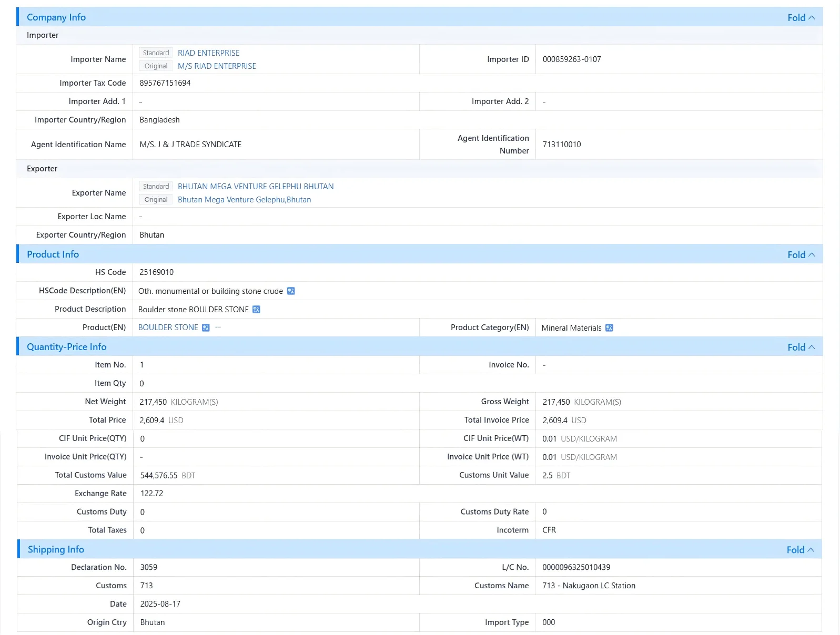This screenshot has height=635, width=840.
Task: Select L/C No. 0000096325010439
Action: (x=576, y=567)
